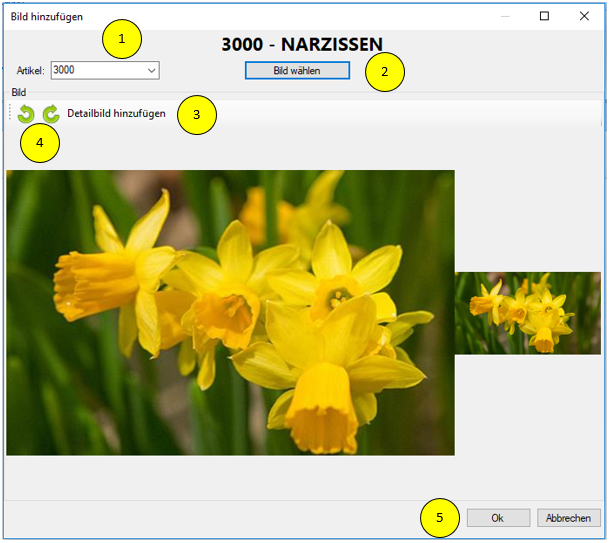Click the rotate right green arrow icon
Viewport: 610px width, 543px height.
point(50,114)
